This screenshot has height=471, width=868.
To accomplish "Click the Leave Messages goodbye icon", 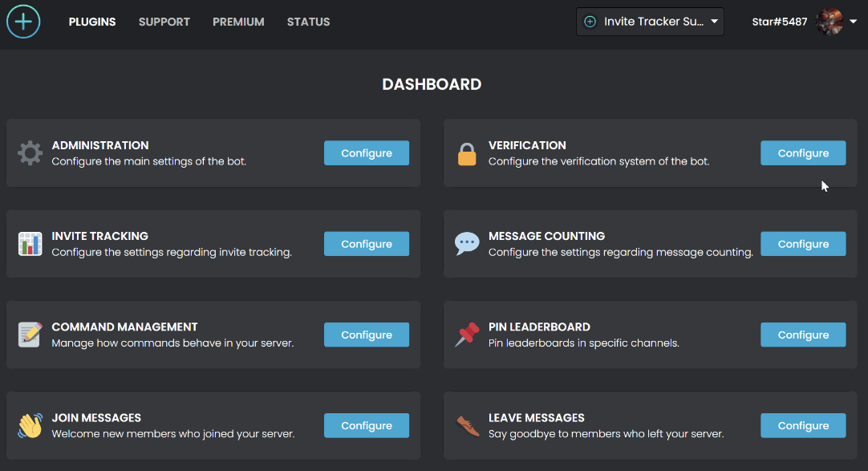I will pyautogui.click(x=467, y=425).
